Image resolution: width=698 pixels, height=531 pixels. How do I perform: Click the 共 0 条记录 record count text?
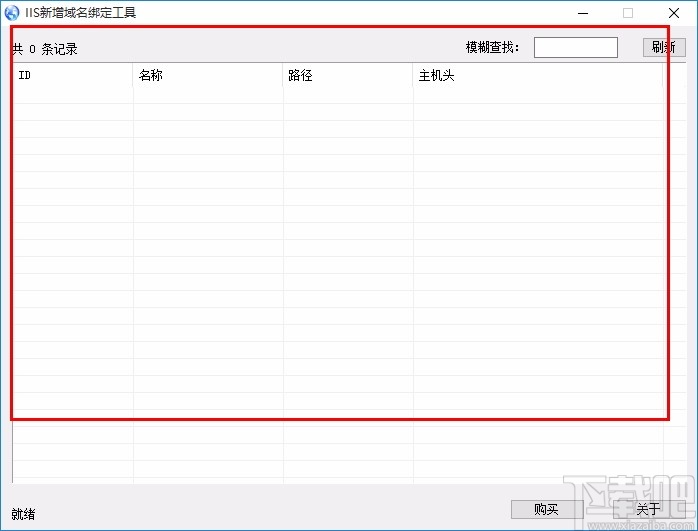pyautogui.click(x=45, y=49)
